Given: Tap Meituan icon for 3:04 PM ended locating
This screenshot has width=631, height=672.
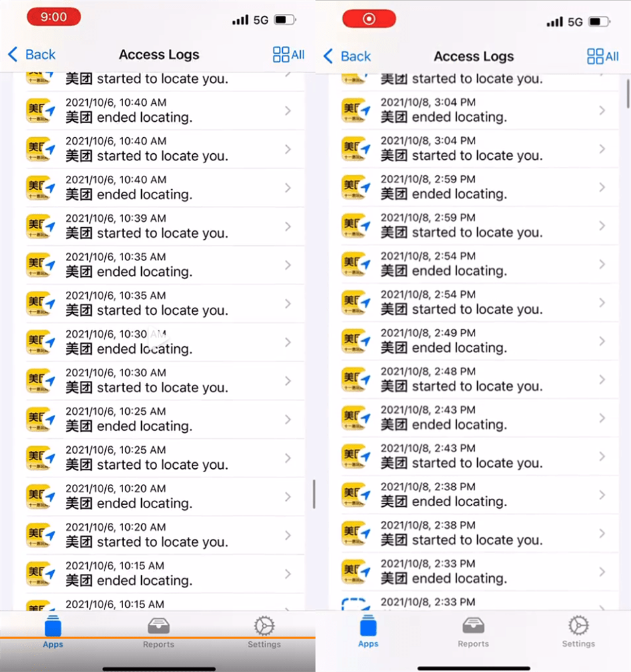Looking at the screenshot, I should pos(355,110).
